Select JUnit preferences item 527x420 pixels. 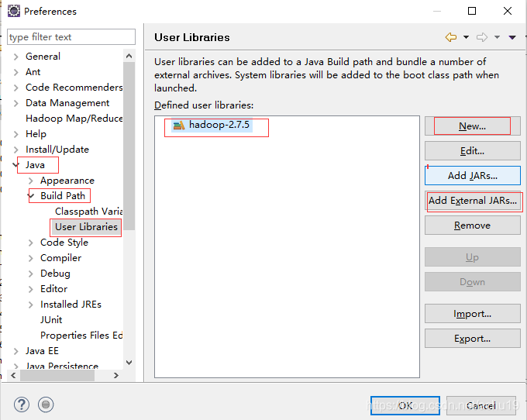click(51, 319)
